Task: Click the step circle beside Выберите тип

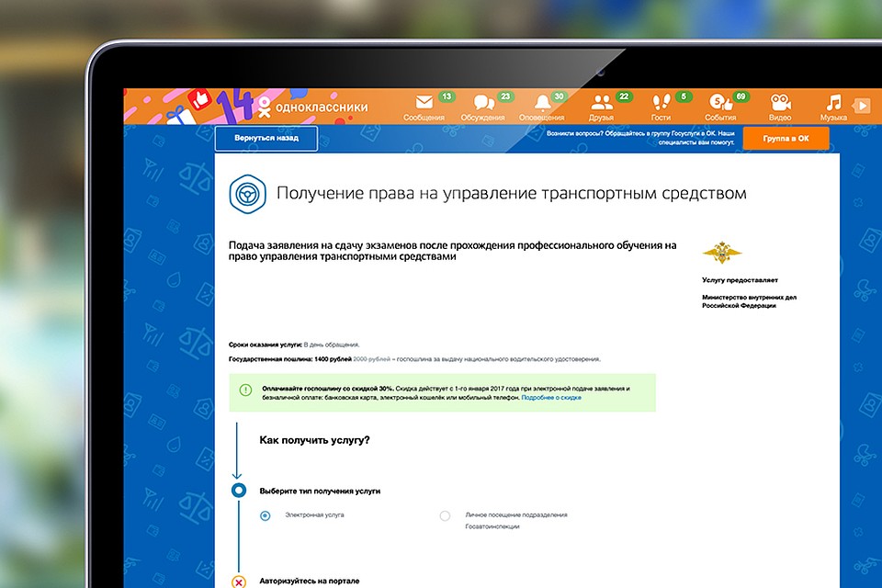Action: [239, 490]
